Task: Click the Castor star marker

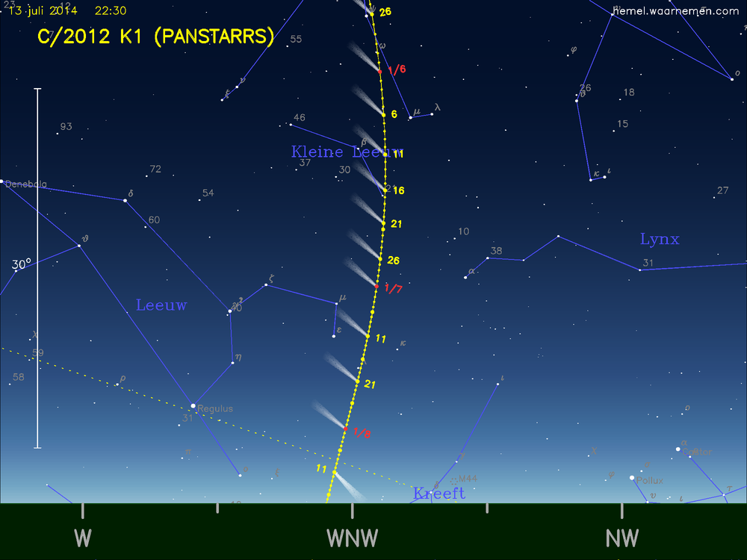Action: tap(678, 449)
